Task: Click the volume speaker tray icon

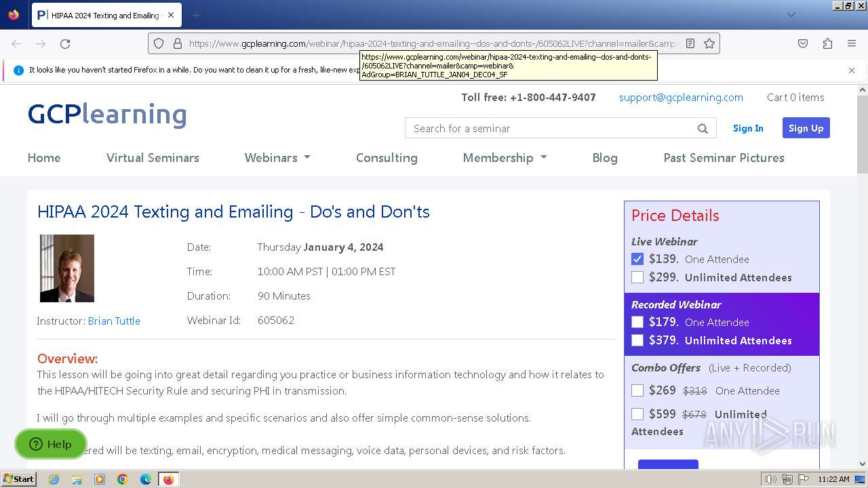Action: pos(770,479)
